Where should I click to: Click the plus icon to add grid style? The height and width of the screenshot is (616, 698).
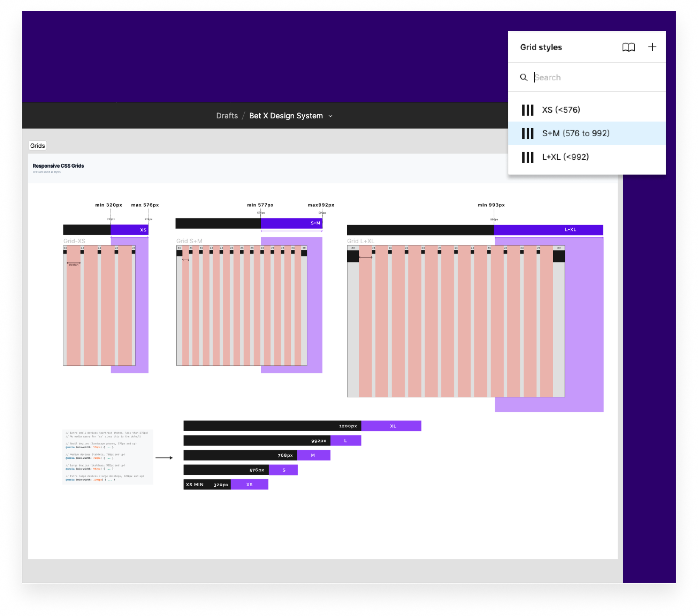pos(652,47)
